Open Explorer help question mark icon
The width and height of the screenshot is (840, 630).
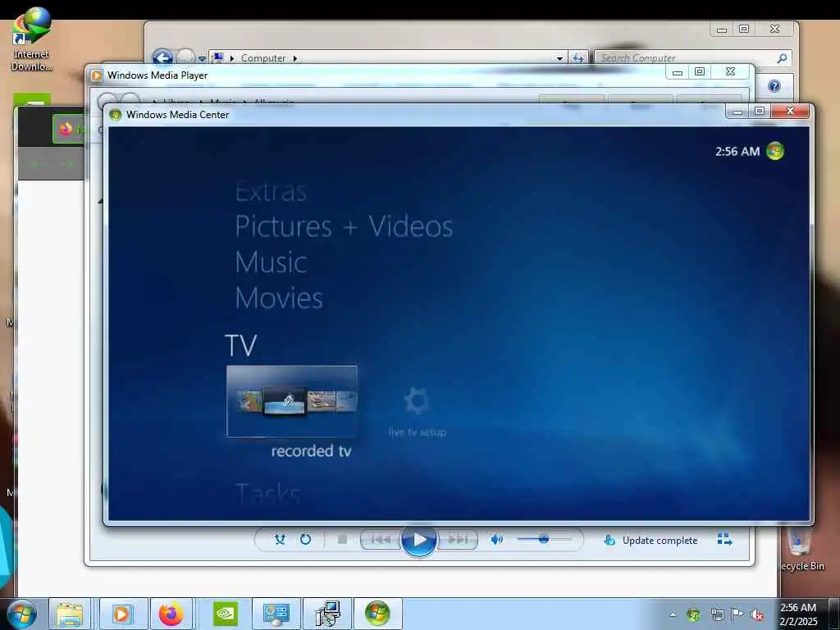click(x=774, y=86)
